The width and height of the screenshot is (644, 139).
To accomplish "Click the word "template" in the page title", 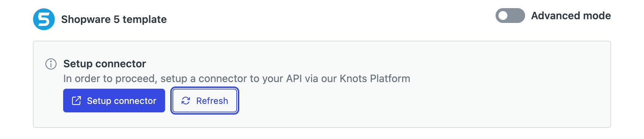I will pyautogui.click(x=145, y=19).
